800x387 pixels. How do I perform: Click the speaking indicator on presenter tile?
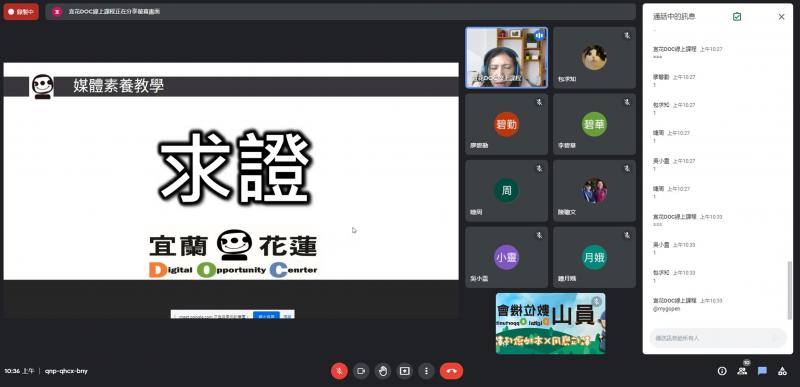pyautogui.click(x=539, y=36)
